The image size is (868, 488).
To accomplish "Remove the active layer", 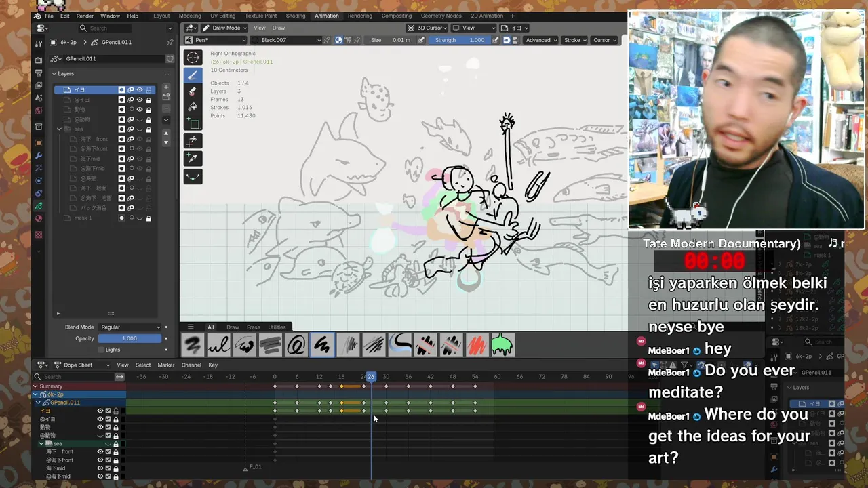I will (x=166, y=108).
